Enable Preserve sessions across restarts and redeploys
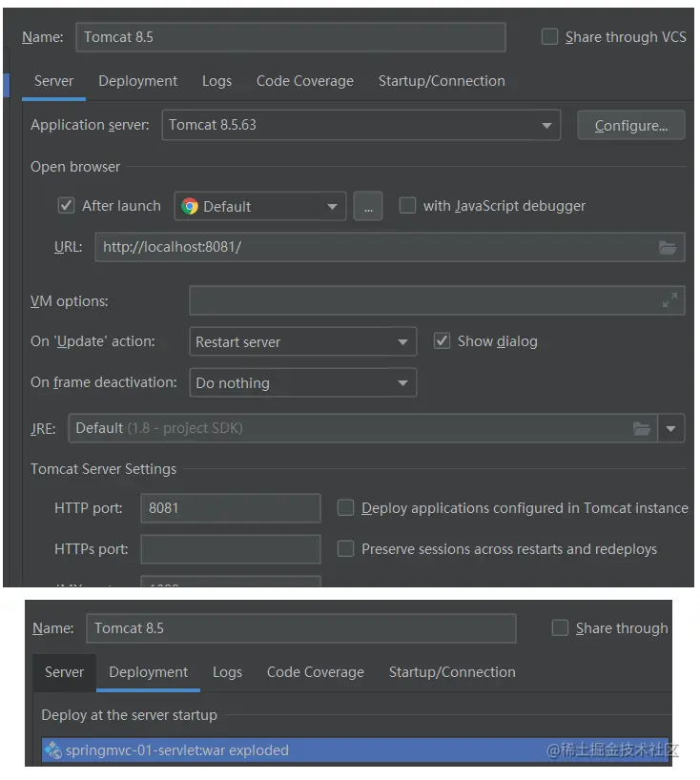This screenshot has height=780, width=700. 345,548
